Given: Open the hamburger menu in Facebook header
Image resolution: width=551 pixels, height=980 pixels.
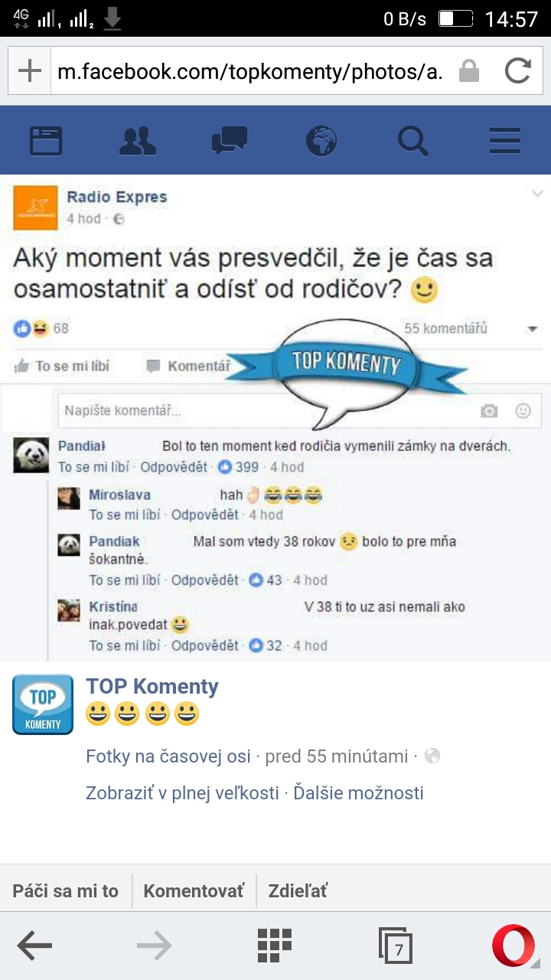Looking at the screenshot, I should [505, 141].
